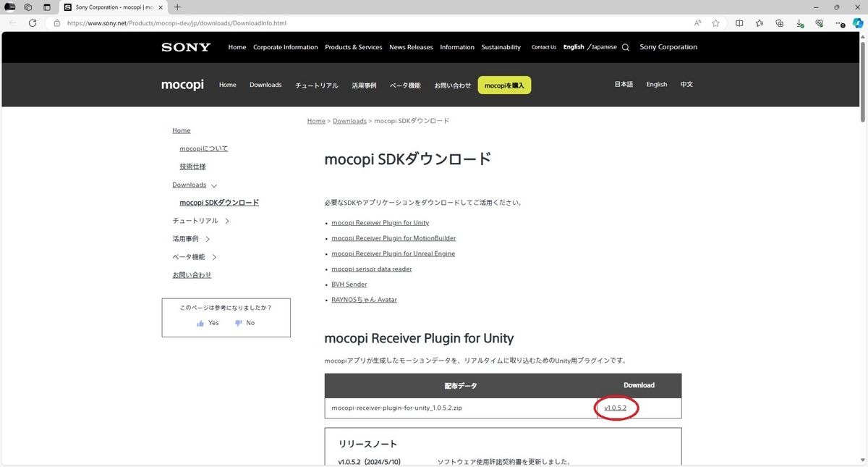Click the SONY logo

pos(186,47)
